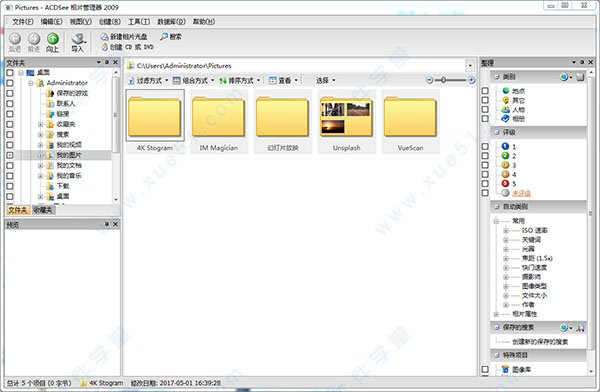Expand the 我的视频 folder node
This screenshot has width=600, height=392.
pos(40,145)
